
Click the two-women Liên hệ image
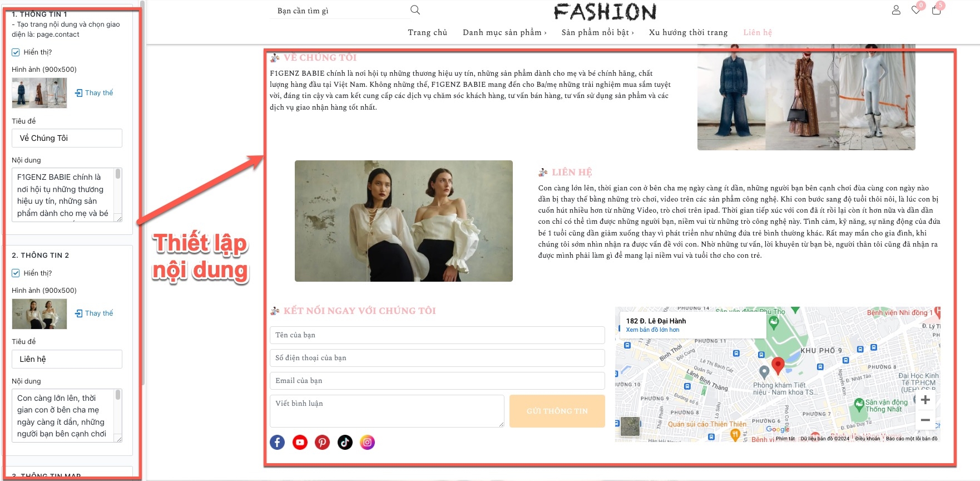coord(404,221)
